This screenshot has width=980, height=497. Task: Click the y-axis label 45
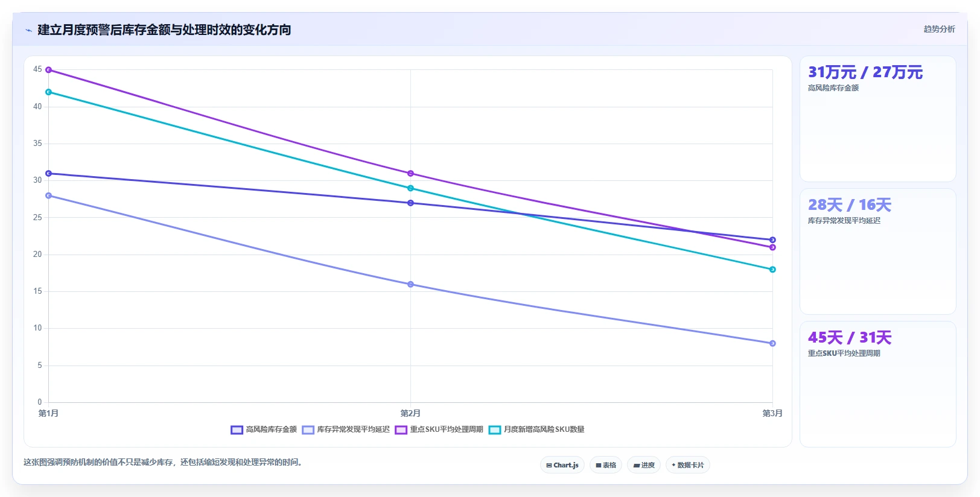click(x=37, y=69)
